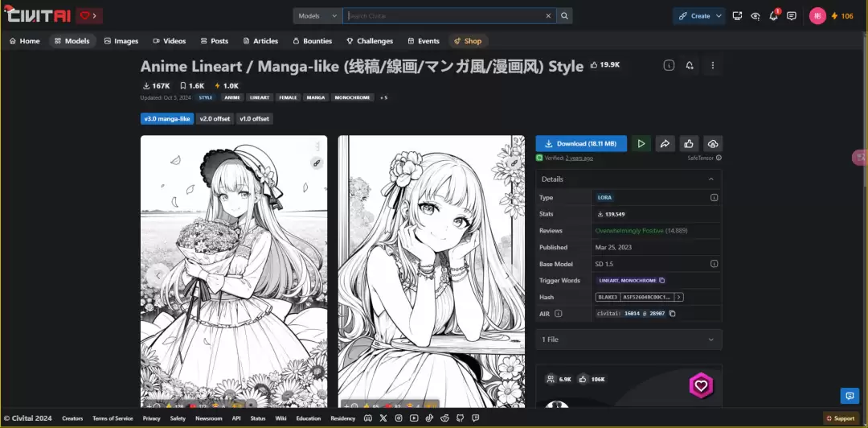Click Download (18.11 MB) button
Viewport: 868px width, 428px height.
[581, 144]
